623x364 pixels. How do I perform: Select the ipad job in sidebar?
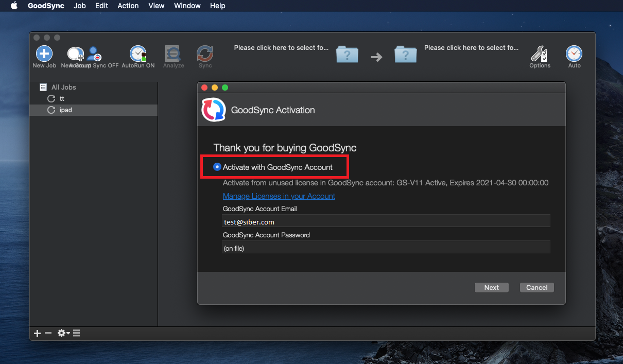tap(65, 110)
